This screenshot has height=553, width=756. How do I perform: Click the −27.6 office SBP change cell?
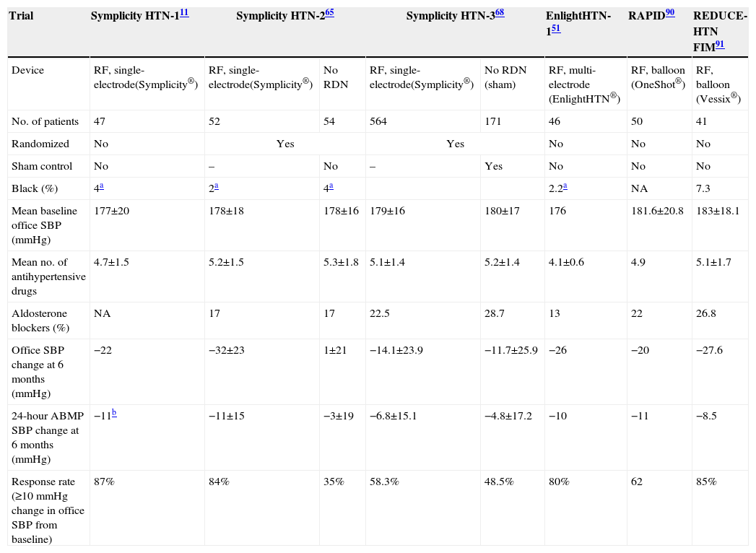(710, 349)
